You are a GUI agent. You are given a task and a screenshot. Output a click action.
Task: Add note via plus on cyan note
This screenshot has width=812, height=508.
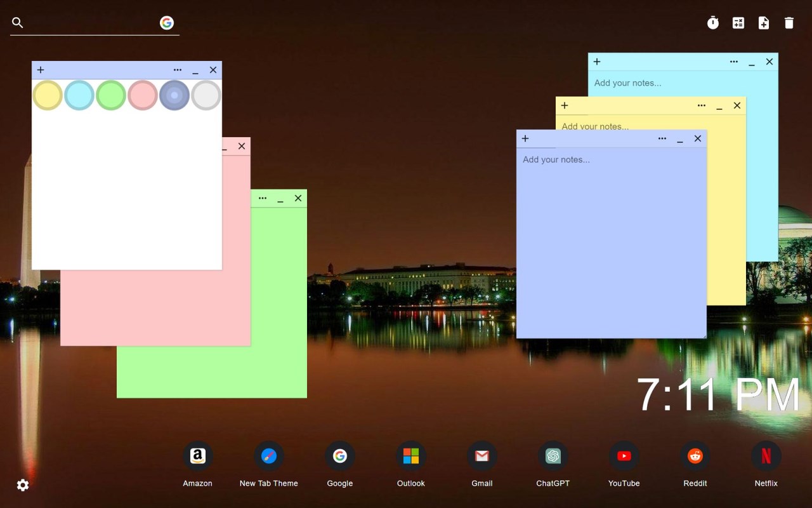597,62
